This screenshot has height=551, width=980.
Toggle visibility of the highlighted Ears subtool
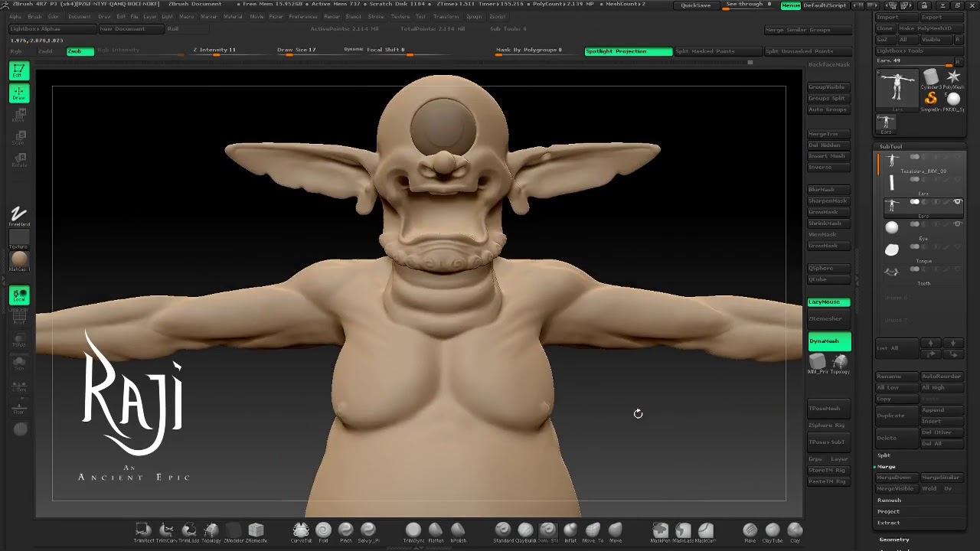coord(957,202)
